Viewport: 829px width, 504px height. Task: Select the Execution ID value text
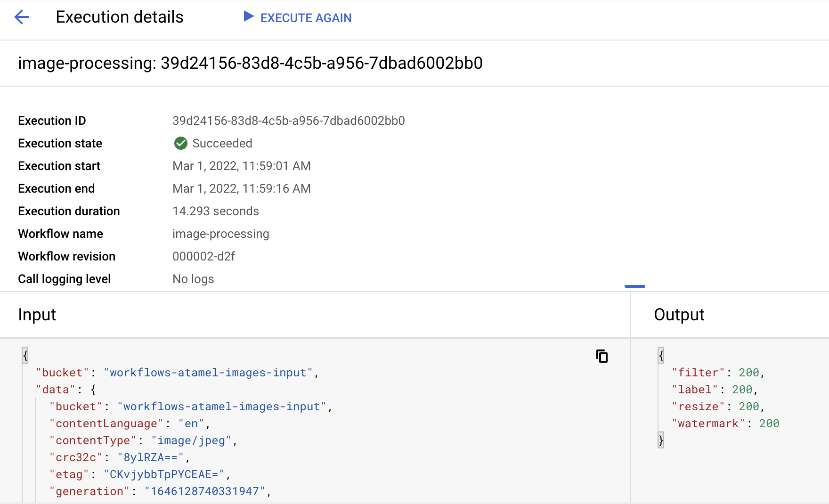(x=288, y=121)
